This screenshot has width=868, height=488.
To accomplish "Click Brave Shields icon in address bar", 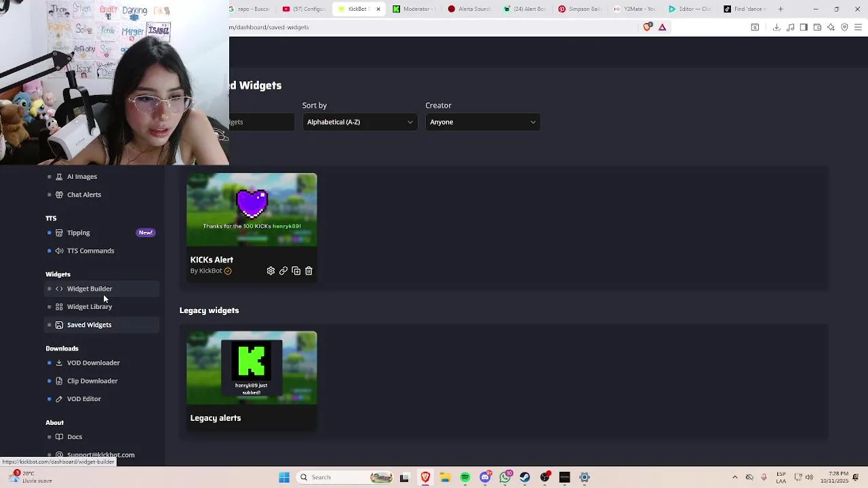I will [647, 27].
